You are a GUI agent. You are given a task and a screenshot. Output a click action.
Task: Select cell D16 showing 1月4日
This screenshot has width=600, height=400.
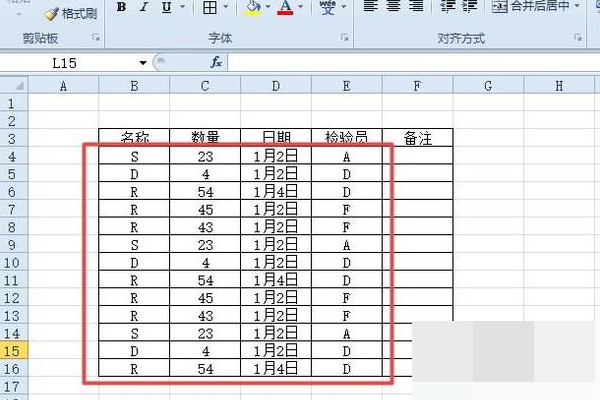[x=276, y=368]
